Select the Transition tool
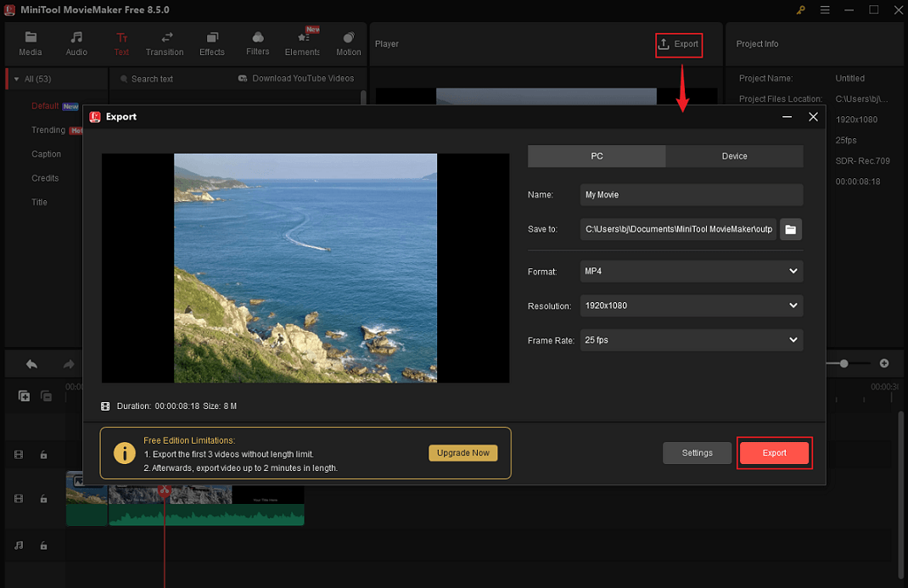The height and width of the screenshot is (588, 908). [x=165, y=42]
